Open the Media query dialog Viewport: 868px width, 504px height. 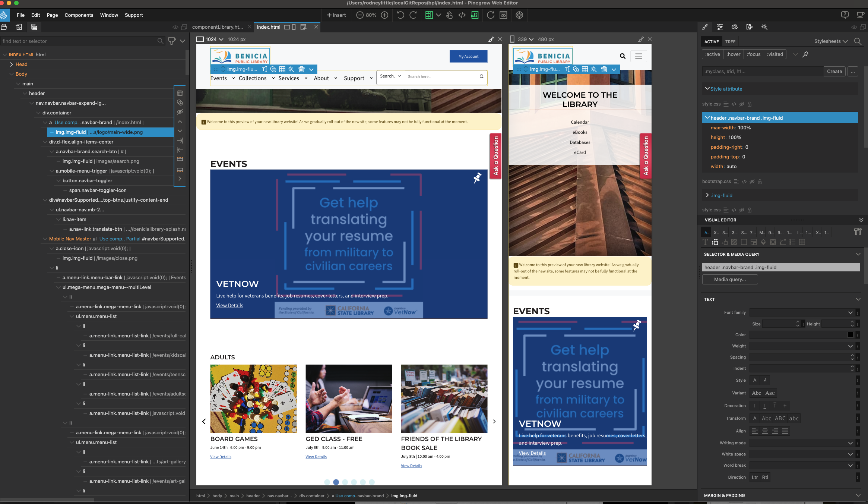point(729,279)
